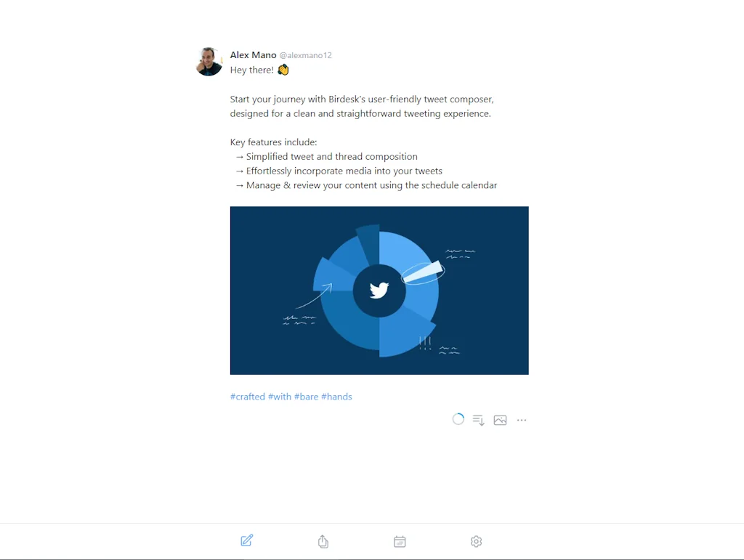The image size is (744, 560).
Task: Click the character count progress ring
Action: point(458,419)
